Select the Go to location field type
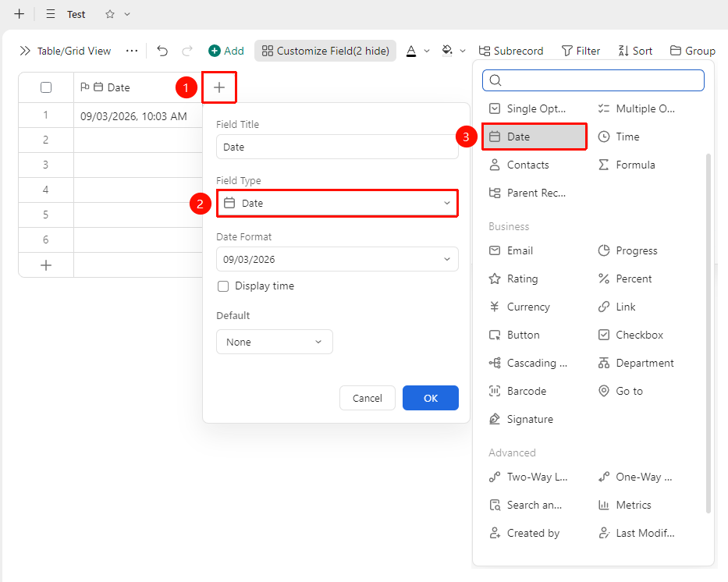The width and height of the screenshot is (728, 582). 620,391
